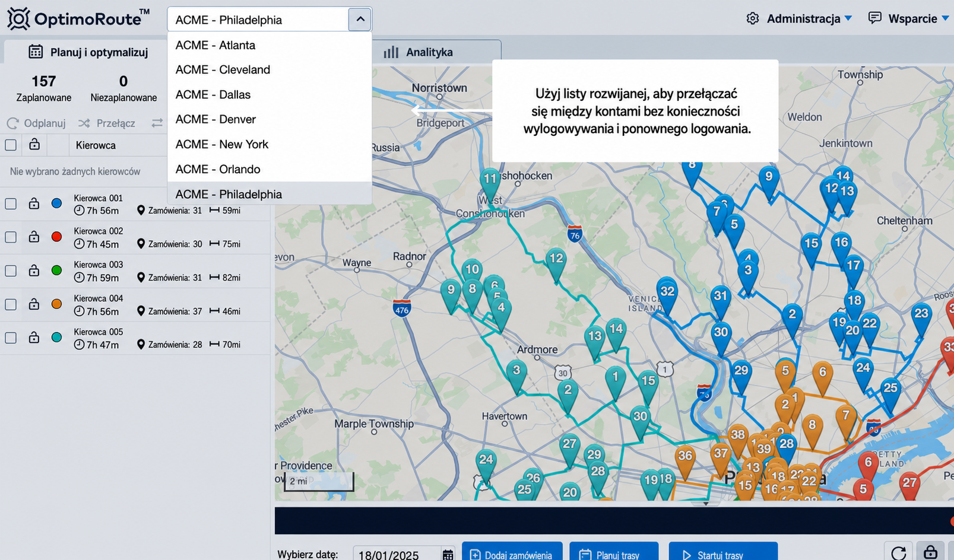
Task: Choose ACME - Orlando from the list
Action: tap(270, 169)
